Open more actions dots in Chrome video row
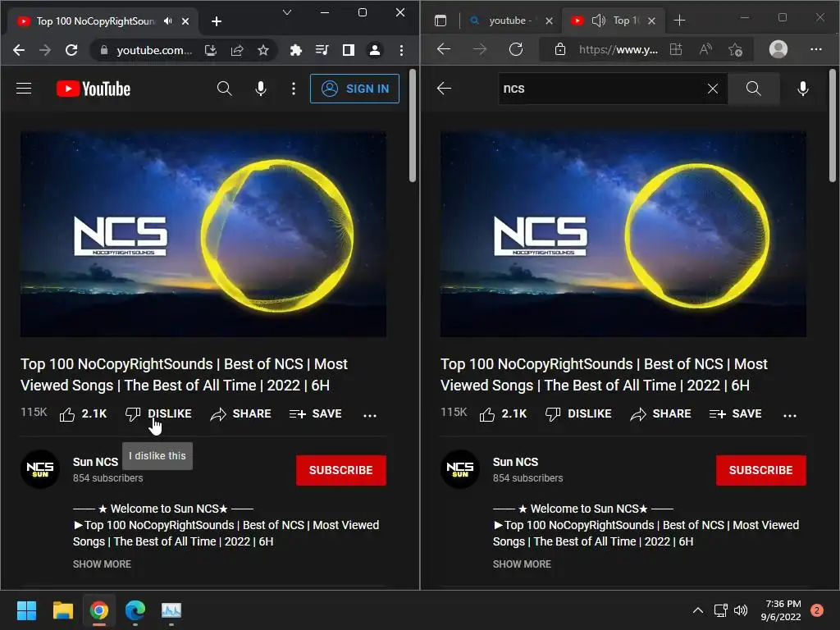This screenshot has width=840, height=630. 370,414
